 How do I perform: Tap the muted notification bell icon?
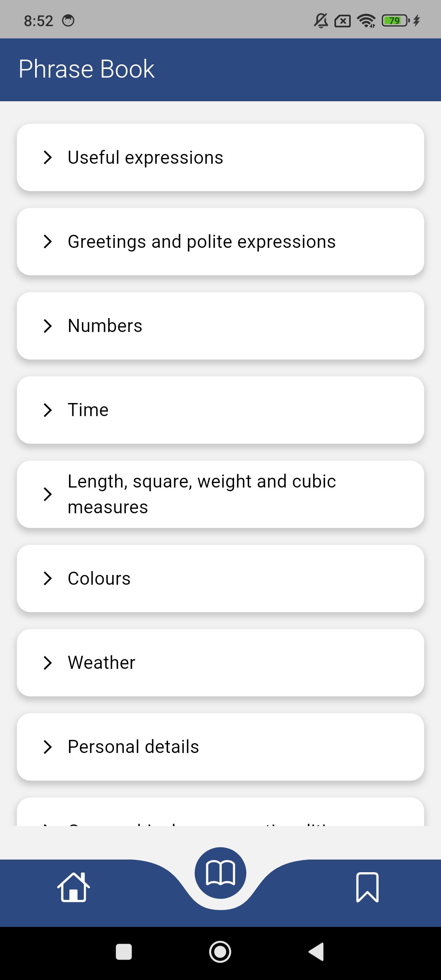click(321, 20)
